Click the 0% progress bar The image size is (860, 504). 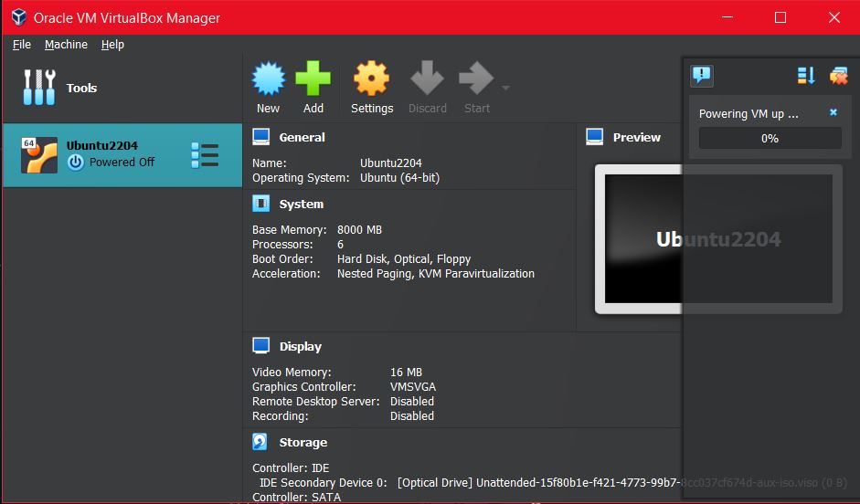click(x=770, y=138)
